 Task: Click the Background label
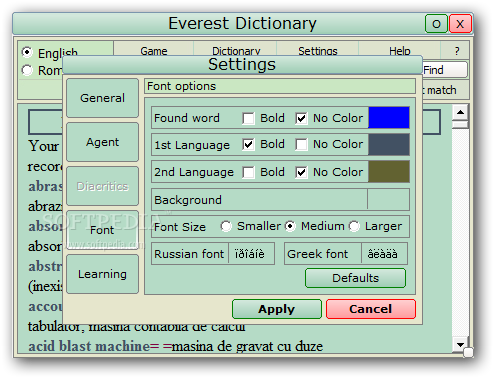tap(188, 200)
